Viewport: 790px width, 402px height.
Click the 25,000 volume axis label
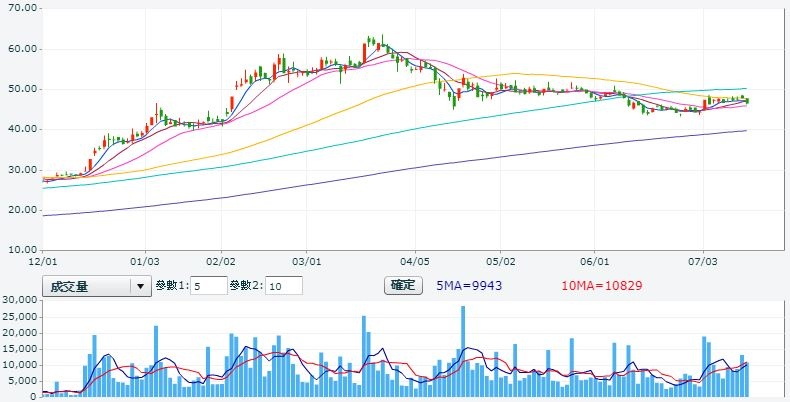[x=20, y=316]
